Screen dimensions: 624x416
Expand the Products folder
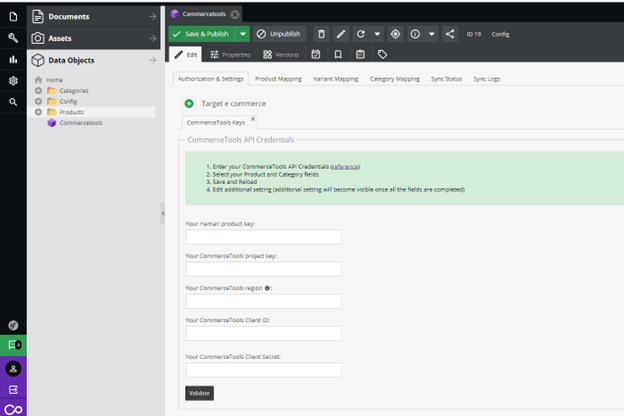pos(38,112)
